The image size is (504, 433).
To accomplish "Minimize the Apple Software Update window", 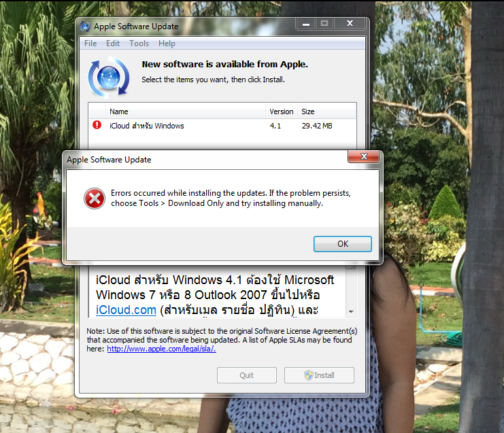I will click(x=306, y=23).
